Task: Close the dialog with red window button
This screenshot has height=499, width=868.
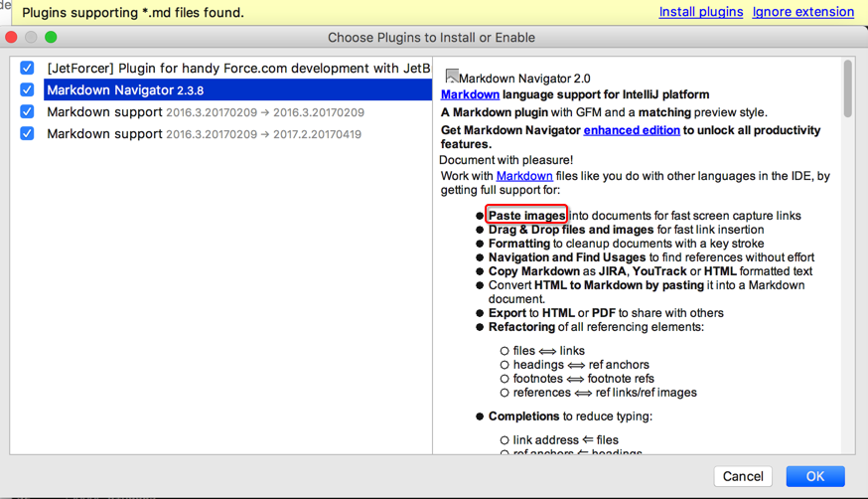Action: point(11,37)
